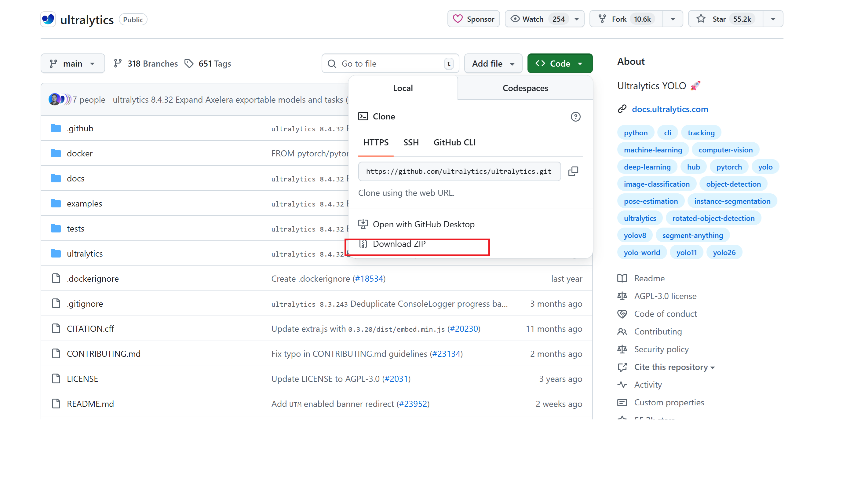Switch to the Codespaces tab
Viewport: 868px width, 497px height.
[525, 88]
